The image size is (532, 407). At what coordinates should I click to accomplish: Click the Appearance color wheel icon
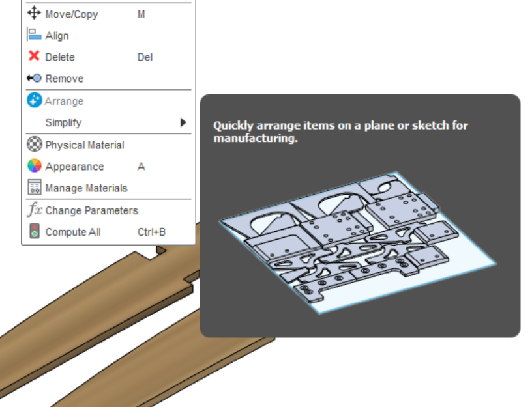(34, 166)
